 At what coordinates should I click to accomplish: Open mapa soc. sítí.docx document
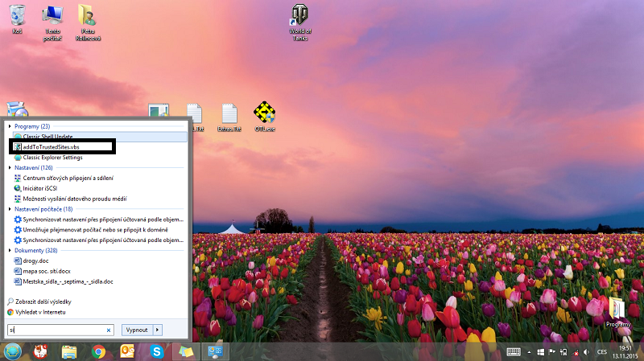(99, 271)
